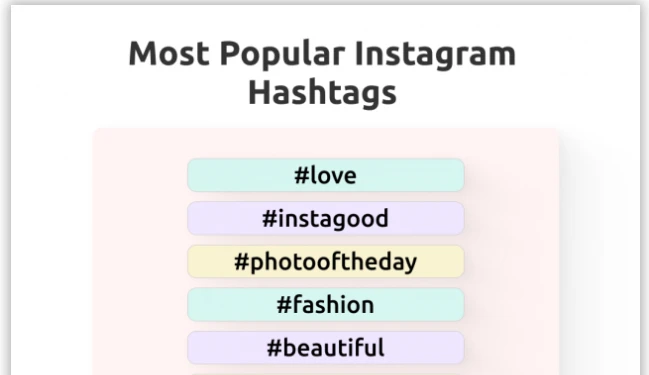Click the word "love" inside the mint tag
This screenshot has width=649, height=375.
[x=333, y=175]
